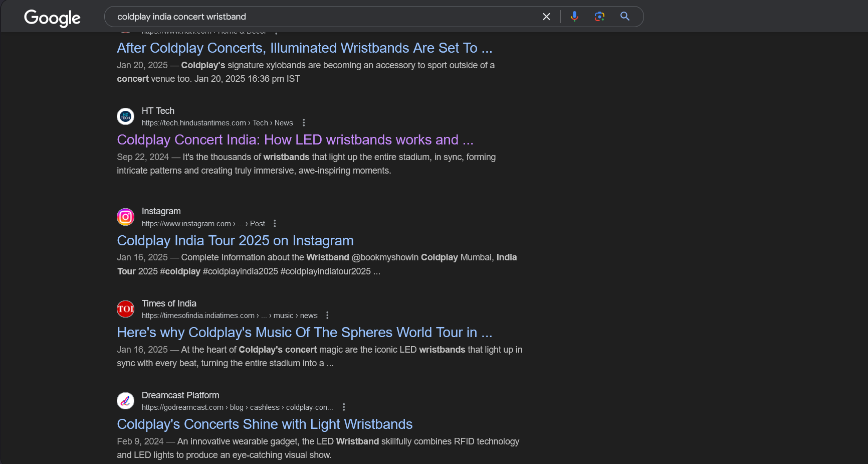The width and height of the screenshot is (868, 464).
Task: Click the Instagram site favicon
Action: (125, 217)
